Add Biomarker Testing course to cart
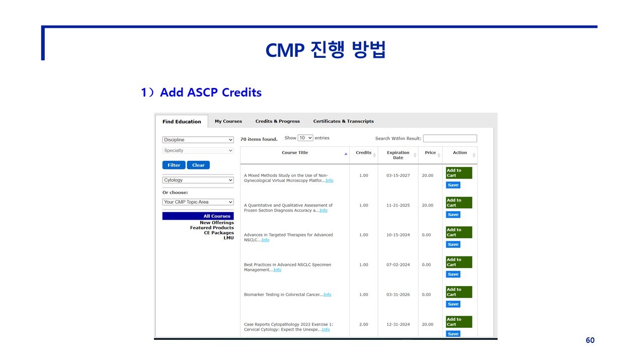 pos(459,292)
